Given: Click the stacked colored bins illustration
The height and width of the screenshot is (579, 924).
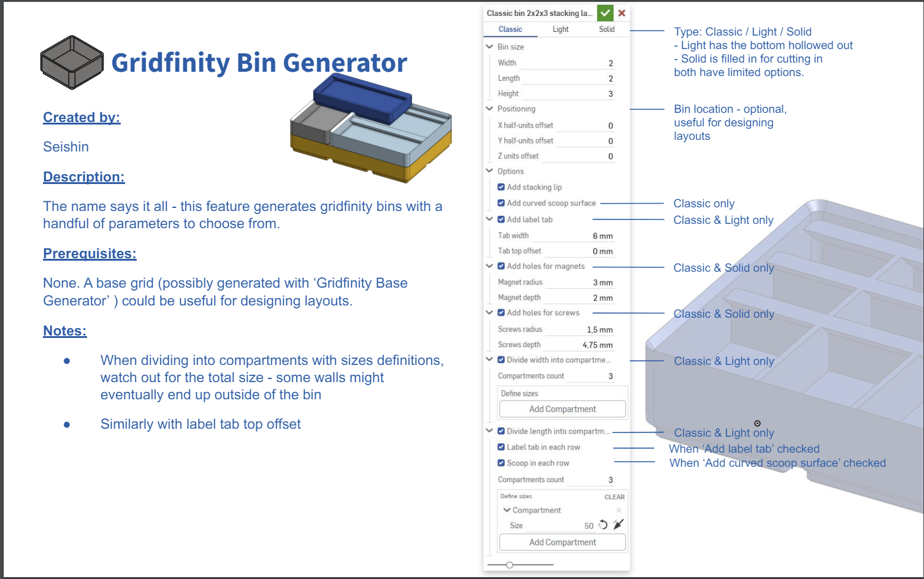Looking at the screenshot, I should 371,128.
